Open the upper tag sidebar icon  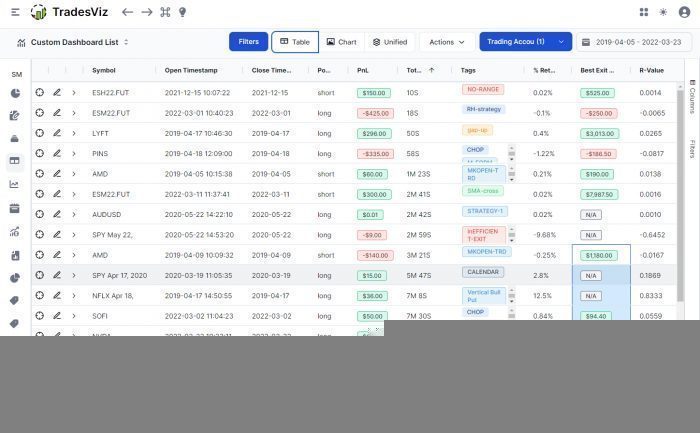point(15,300)
